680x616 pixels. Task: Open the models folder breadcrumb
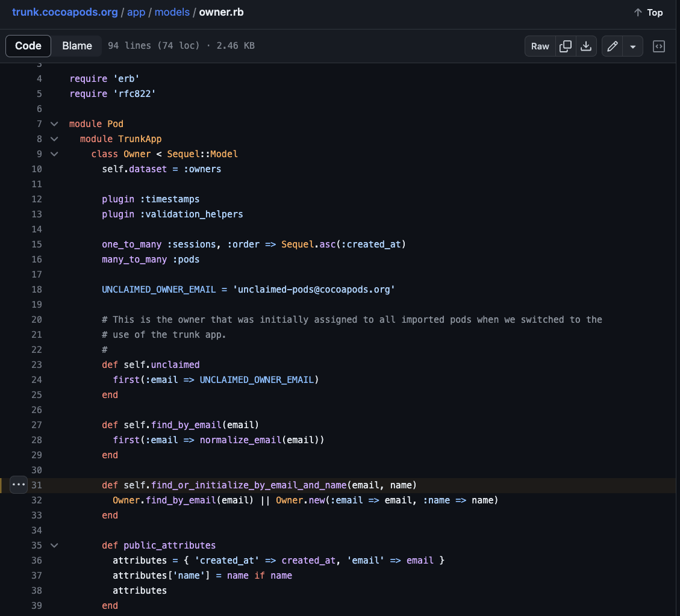point(172,12)
